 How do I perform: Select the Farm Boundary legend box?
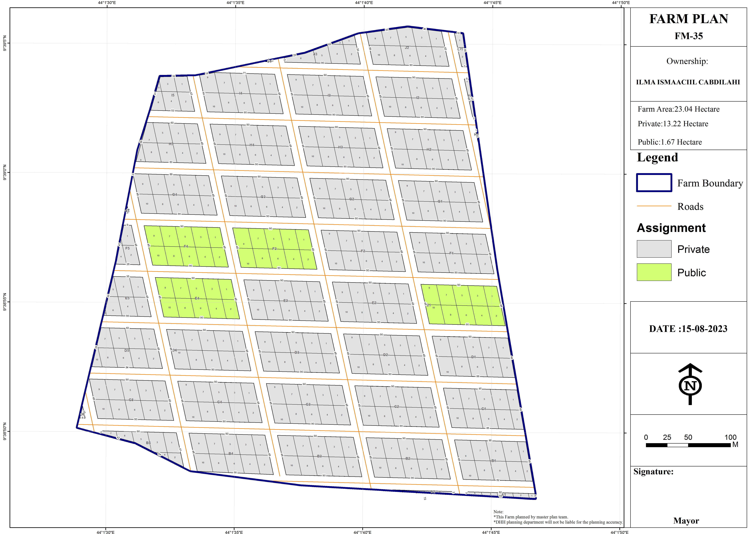tap(654, 183)
